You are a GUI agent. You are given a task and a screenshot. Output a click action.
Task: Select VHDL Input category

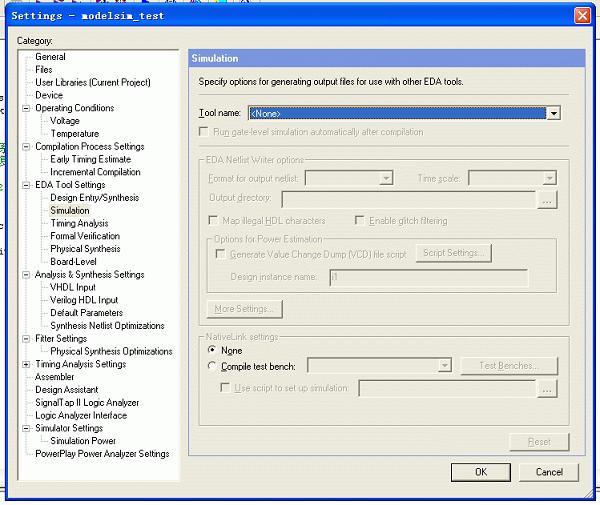(x=73, y=287)
